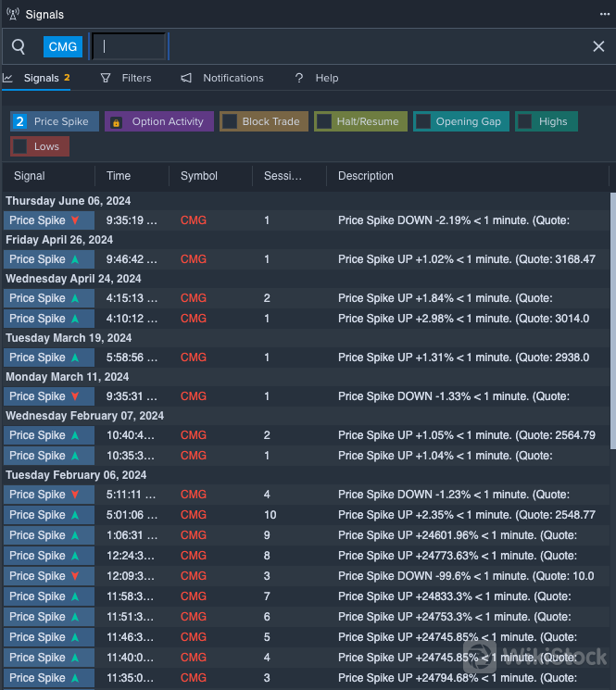Screen dimensions: 616x690
Task: Check the Lows filter checkbox
Action: tap(20, 146)
